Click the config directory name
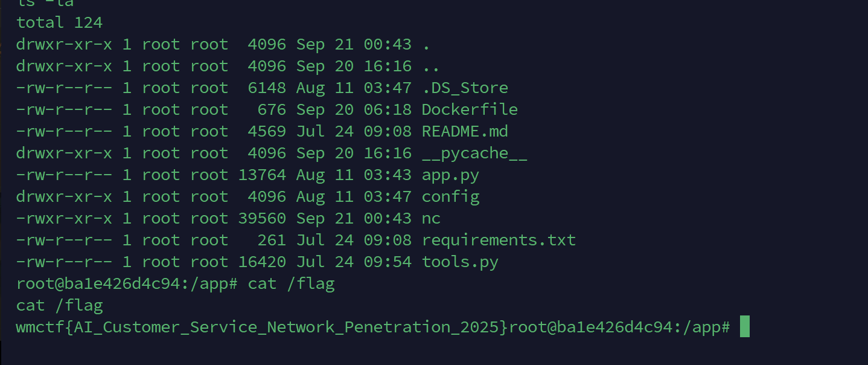The image size is (868, 365). (x=450, y=196)
